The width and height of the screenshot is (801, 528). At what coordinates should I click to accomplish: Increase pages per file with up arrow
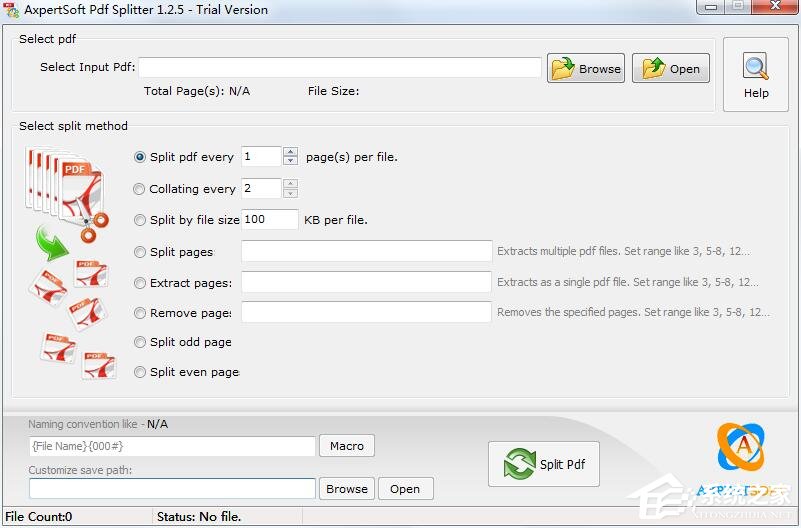click(x=290, y=152)
